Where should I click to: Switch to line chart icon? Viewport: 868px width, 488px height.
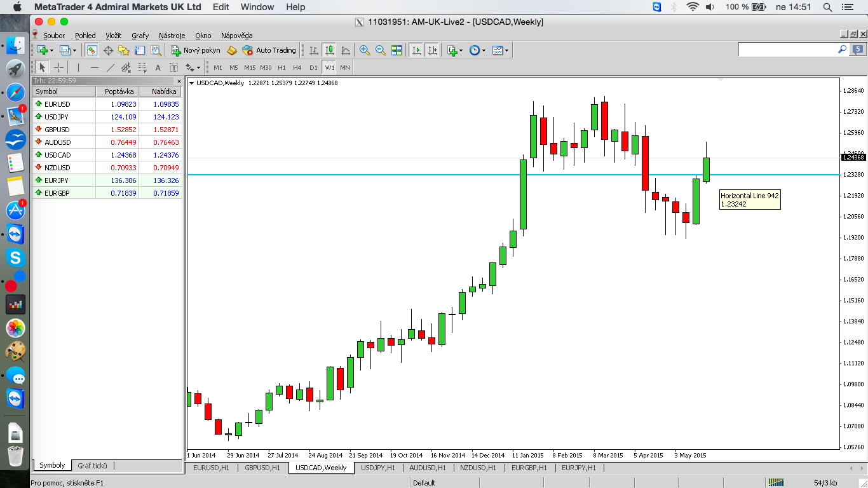click(345, 50)
